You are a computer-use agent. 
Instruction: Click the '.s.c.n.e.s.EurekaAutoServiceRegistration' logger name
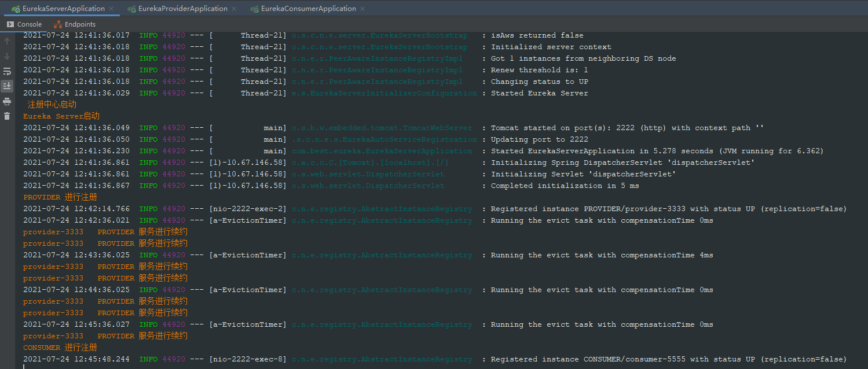pos(384,139)
